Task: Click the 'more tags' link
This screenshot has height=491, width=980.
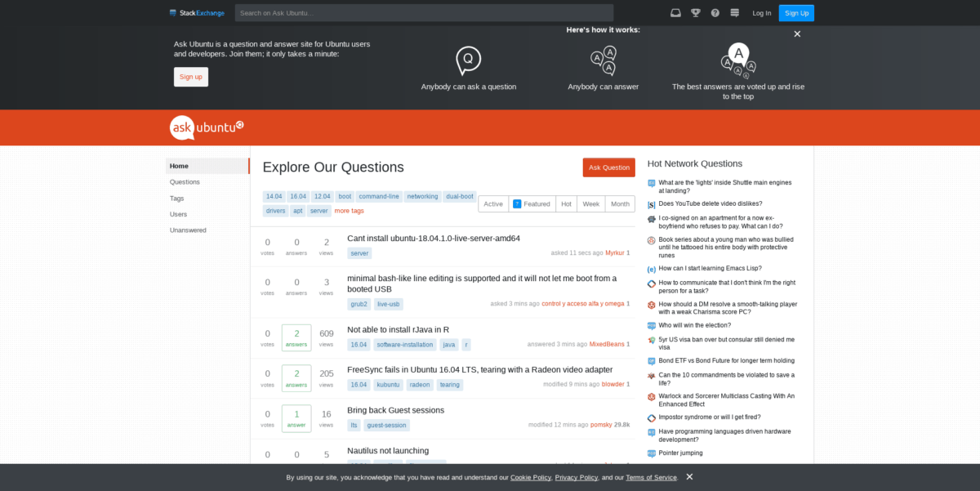Action: 349,211
